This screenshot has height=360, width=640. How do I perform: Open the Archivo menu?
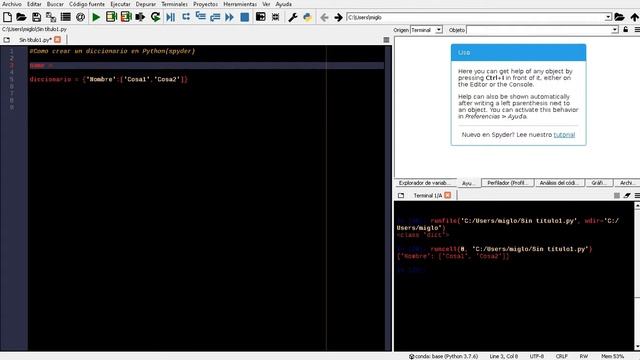point(11,4)
